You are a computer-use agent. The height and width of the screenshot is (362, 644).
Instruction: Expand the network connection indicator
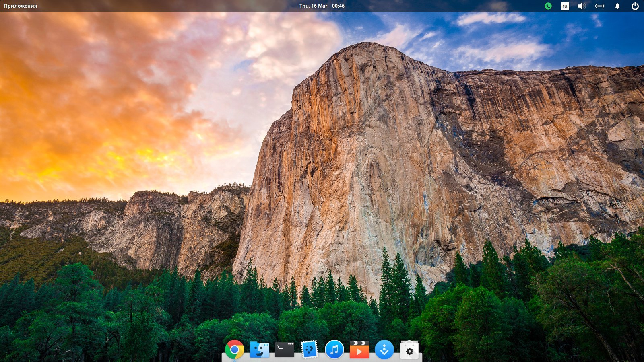tap(599, 6)
